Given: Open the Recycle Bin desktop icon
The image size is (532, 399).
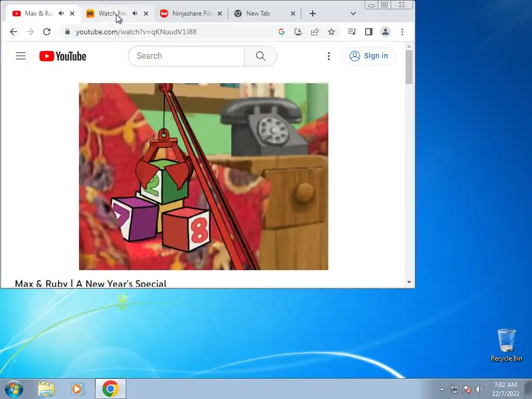Looking at the screenshot, I should [x=506, y=345].
